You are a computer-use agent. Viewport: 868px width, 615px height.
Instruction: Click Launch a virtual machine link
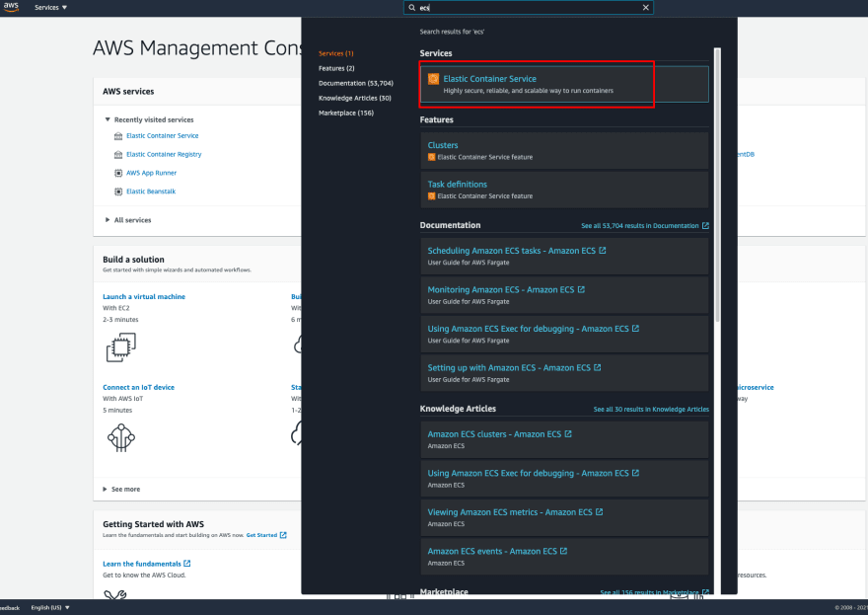tap(144, 297)
